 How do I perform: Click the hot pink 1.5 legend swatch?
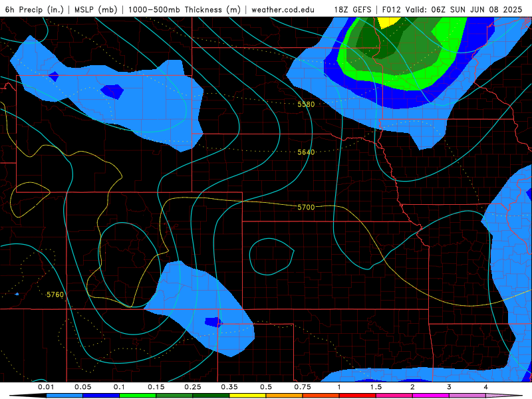[x=394, y=396]
